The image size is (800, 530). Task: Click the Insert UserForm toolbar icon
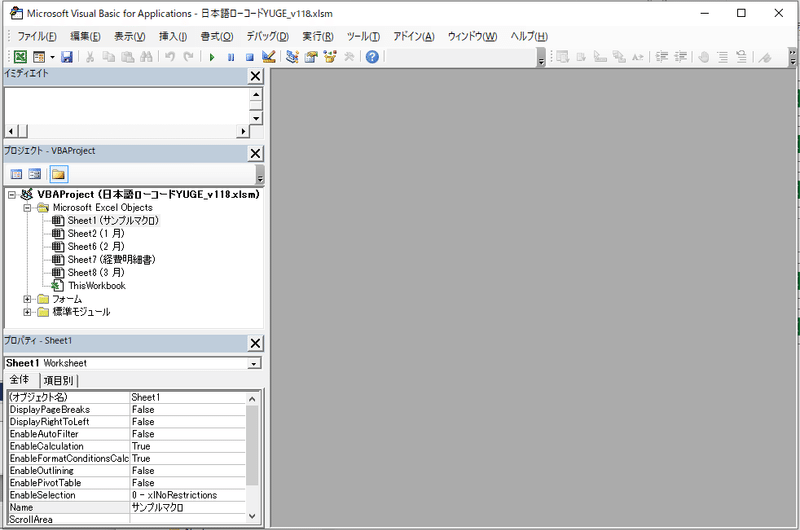(x=39, y=57)
